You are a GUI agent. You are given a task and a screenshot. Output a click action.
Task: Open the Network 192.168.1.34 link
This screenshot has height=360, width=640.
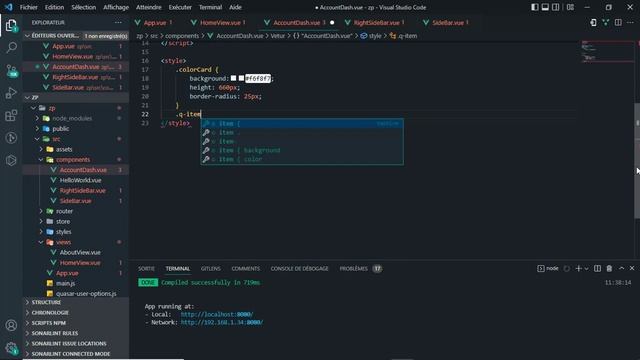tap(222, 322)
